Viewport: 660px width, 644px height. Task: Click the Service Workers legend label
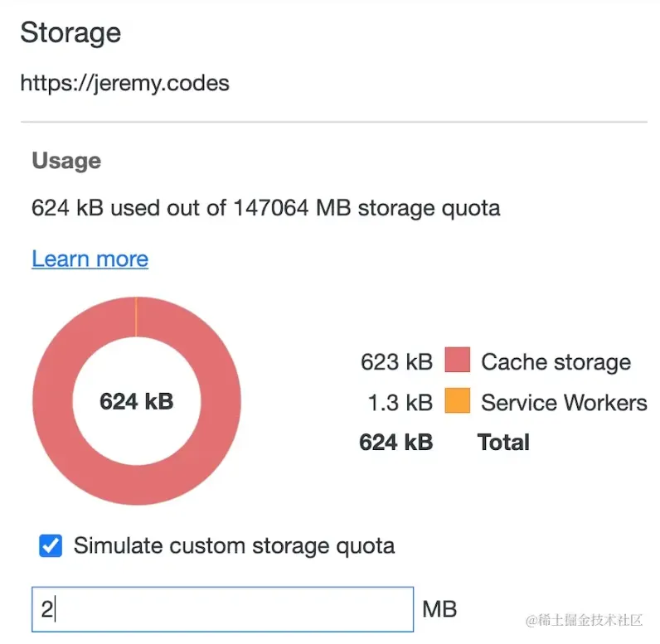pos(564,403)
